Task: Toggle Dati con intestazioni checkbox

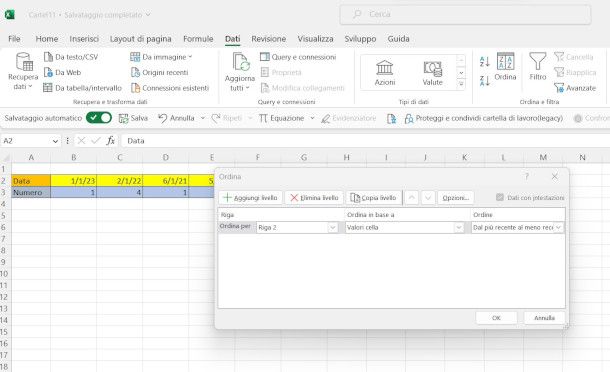Action: [500, 198]
